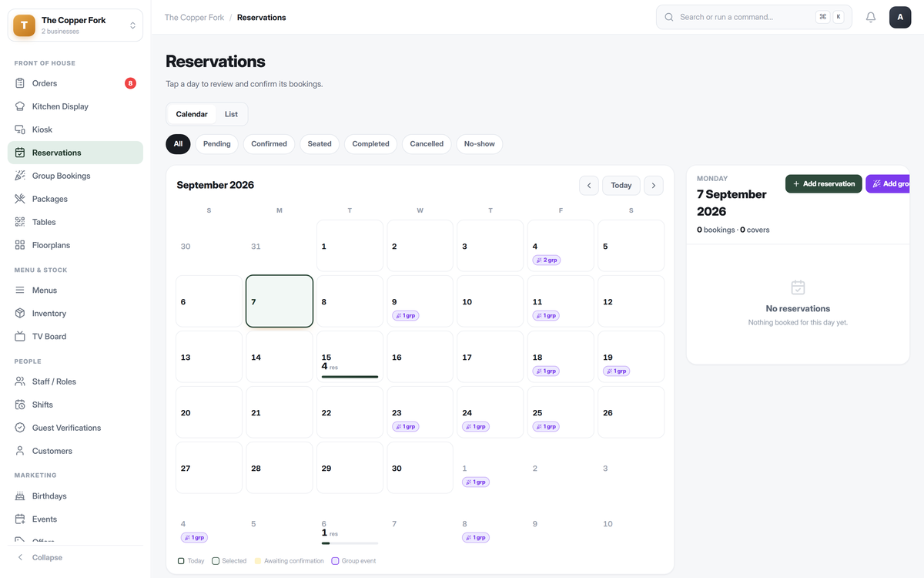Click 2 grp badge on September 4

point(546,260)
